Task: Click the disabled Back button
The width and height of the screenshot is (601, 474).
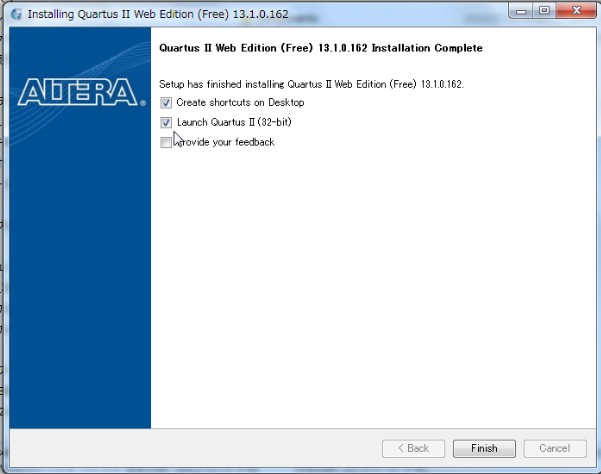Action: 413,448
